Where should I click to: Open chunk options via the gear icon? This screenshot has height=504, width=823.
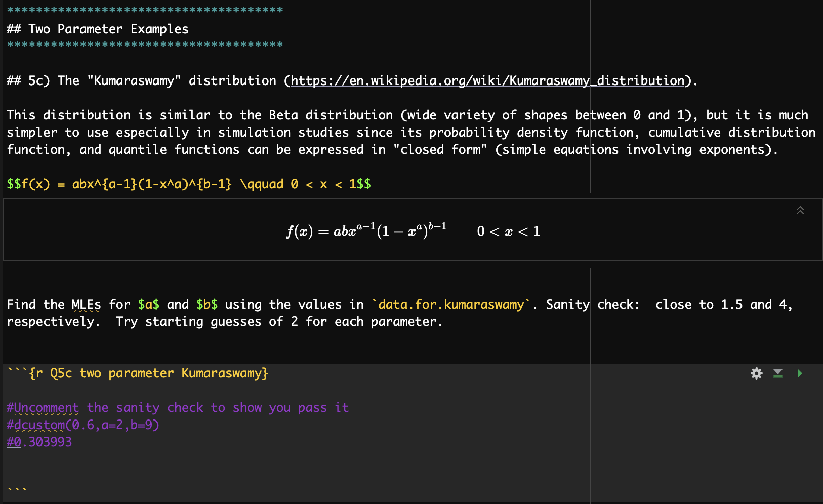coord(756,373)
